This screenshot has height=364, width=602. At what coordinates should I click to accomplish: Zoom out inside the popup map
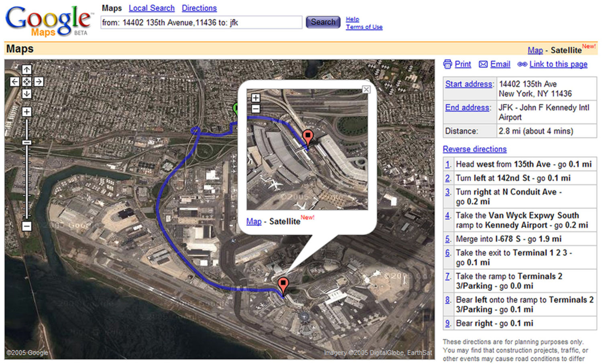[x=256, y=108]
